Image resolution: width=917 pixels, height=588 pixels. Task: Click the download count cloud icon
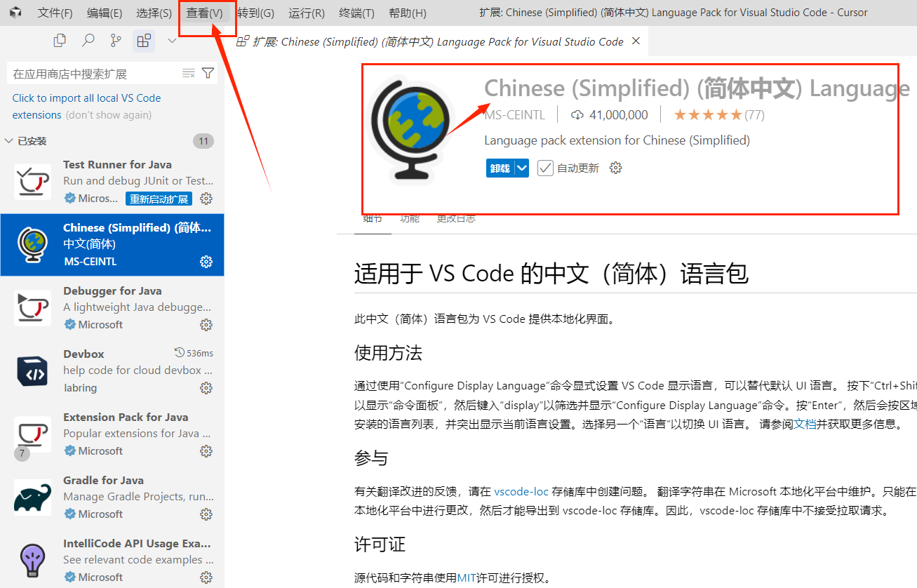pos(577,114)
